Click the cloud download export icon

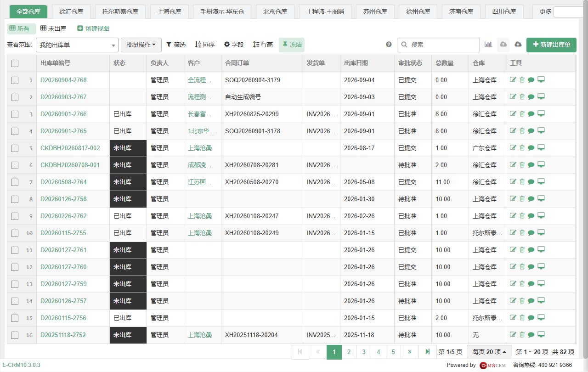(518, 45)
